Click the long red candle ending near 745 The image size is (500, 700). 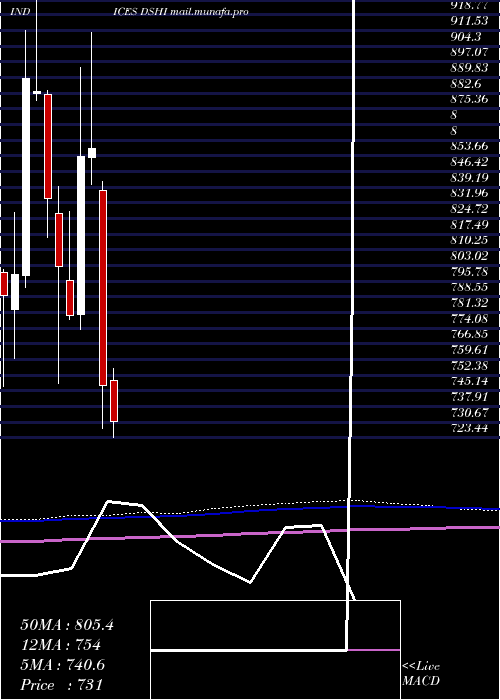tap(103, 288)
